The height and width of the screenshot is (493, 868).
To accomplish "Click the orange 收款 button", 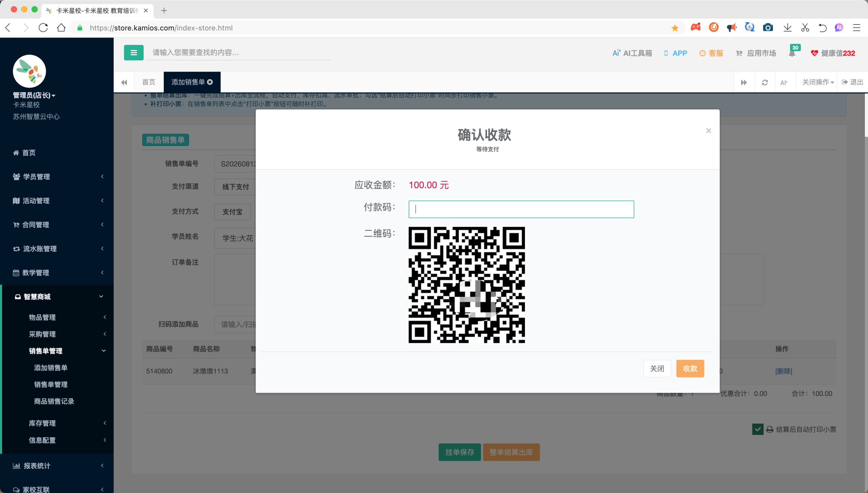I will (690, 368).
